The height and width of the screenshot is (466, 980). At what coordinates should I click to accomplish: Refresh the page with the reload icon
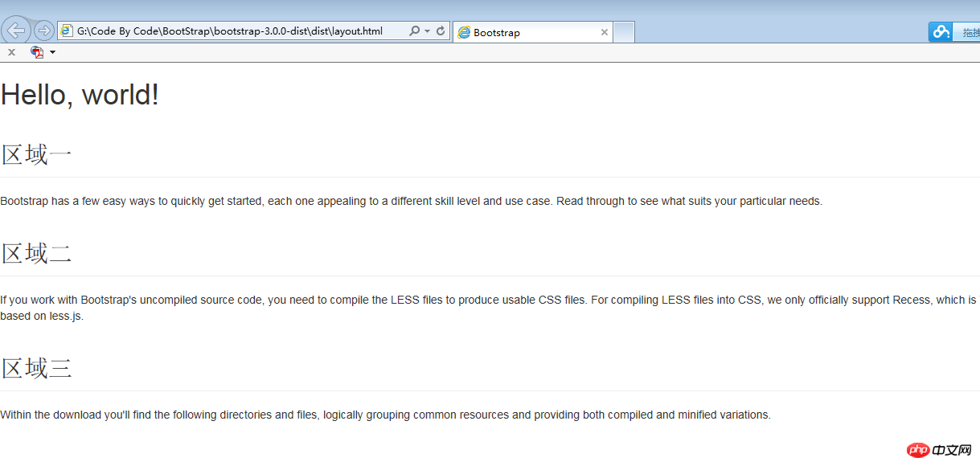pos(441,31)
